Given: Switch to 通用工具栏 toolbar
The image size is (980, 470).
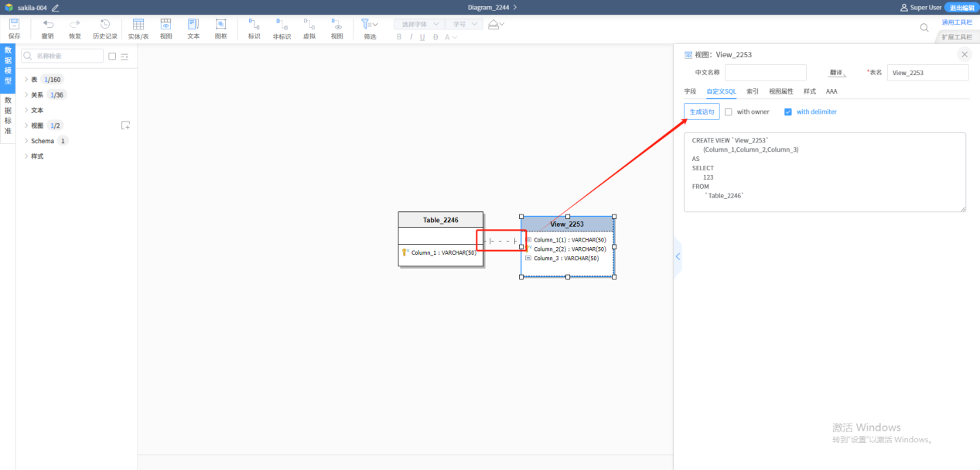Looking at the screenshot, I should click(957, 22).
